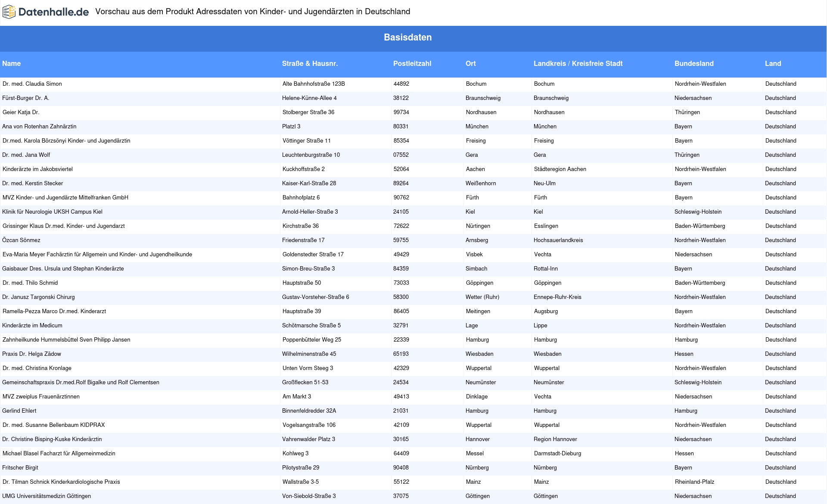This screenshot has width=827, height=504.
Task: Select address Gustav-Vorsteher-Straße 6
Action: point(316,297)
